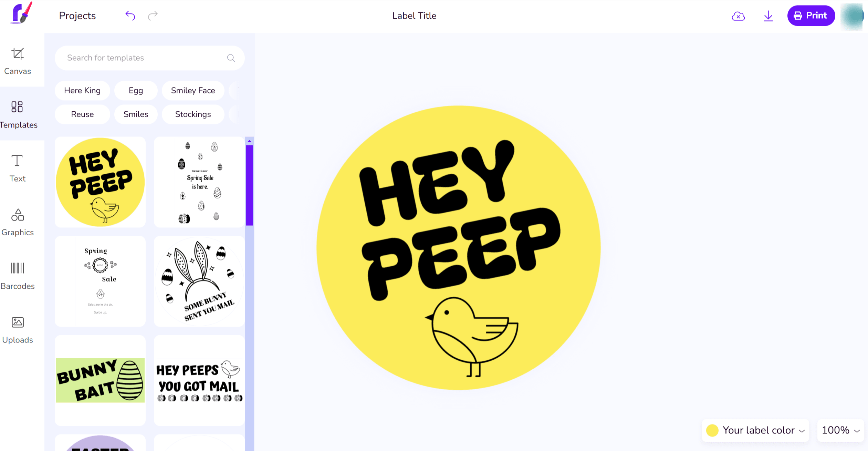The image size is (868, 451).
Task: Click the cloud sync status icon
Action: point(738,16)
